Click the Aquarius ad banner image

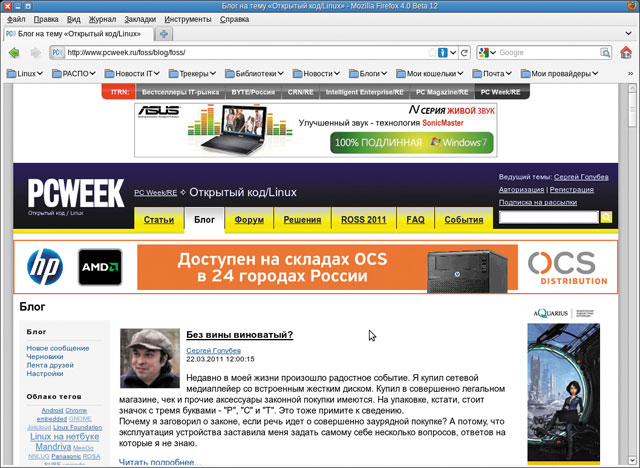tap(564, 393)
